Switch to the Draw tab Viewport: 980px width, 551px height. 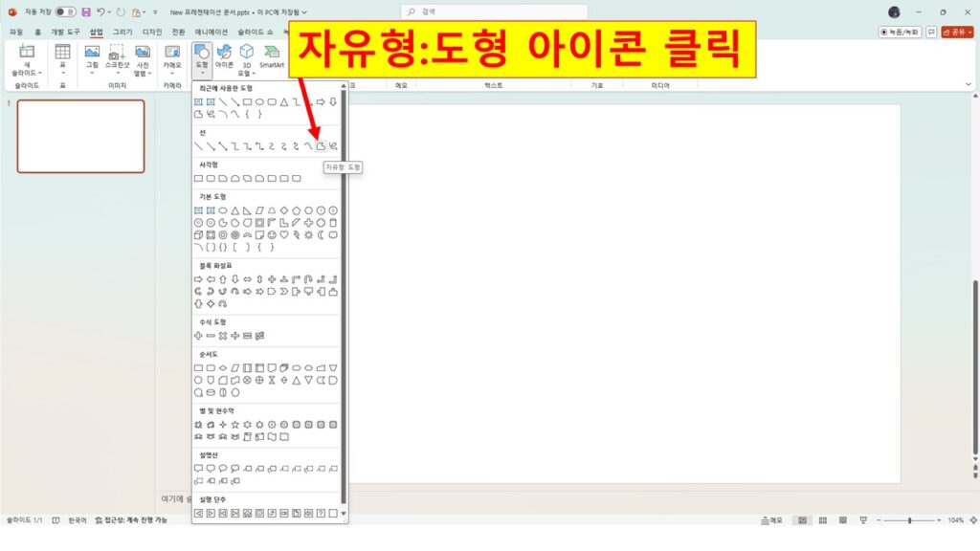[122, 32]
